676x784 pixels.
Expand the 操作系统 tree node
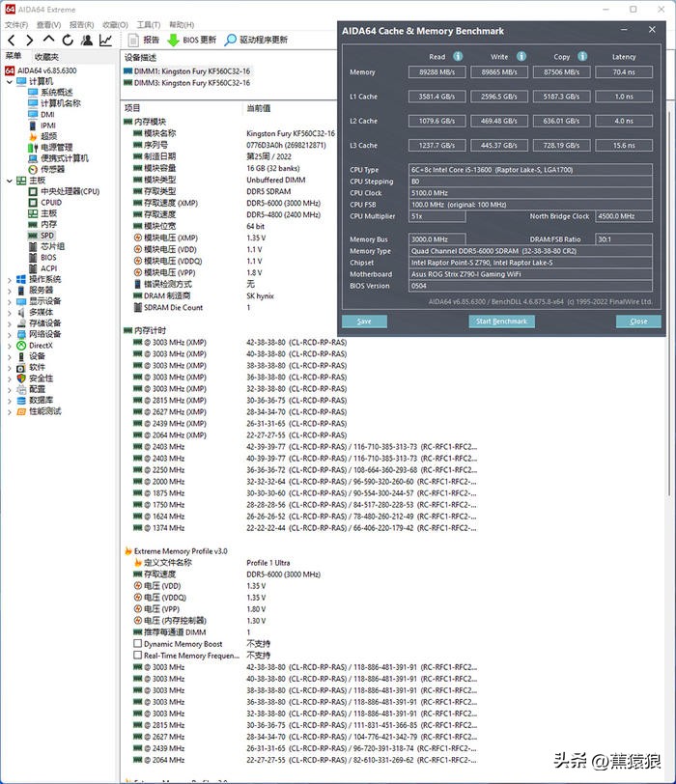[11, 279]
